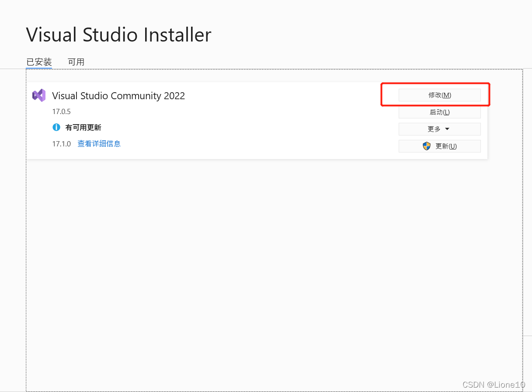
Task: Click the Visual Studio Community 2022 logo icon
Action: pos(39,95)
